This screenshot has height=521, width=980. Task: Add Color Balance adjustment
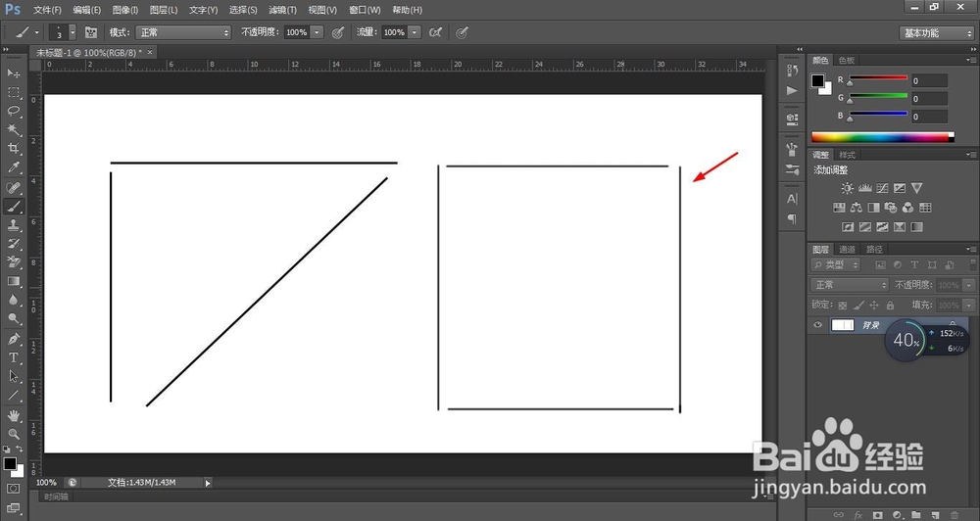click(x=857, y=208)
